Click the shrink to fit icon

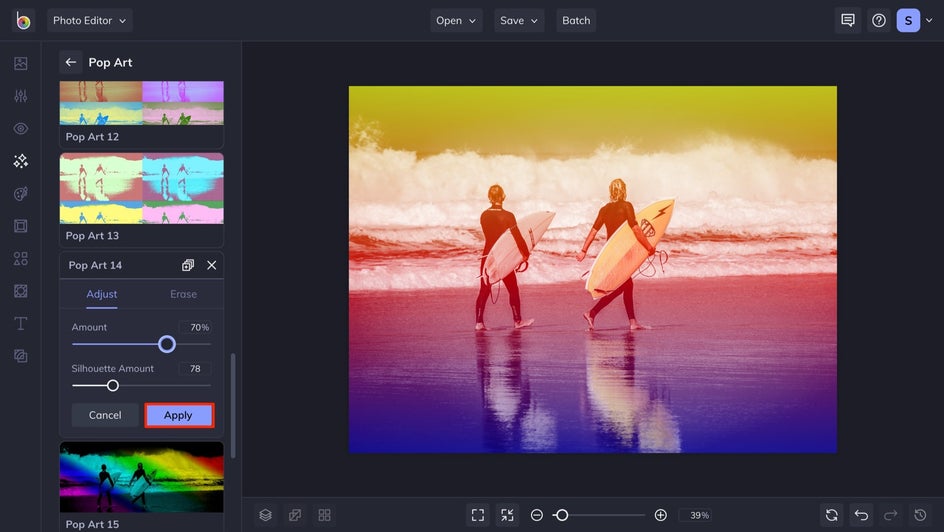(x=507, y=515)
